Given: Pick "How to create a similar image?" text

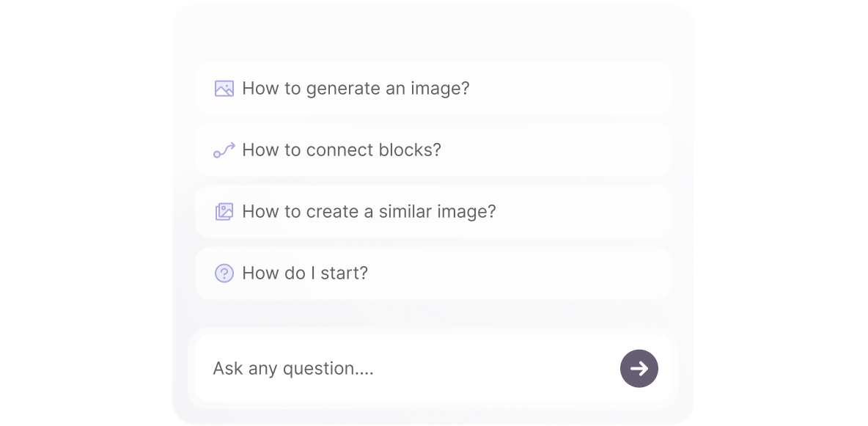Looking at the screenshot, I should pyautogui.click(x=369, y=212).
